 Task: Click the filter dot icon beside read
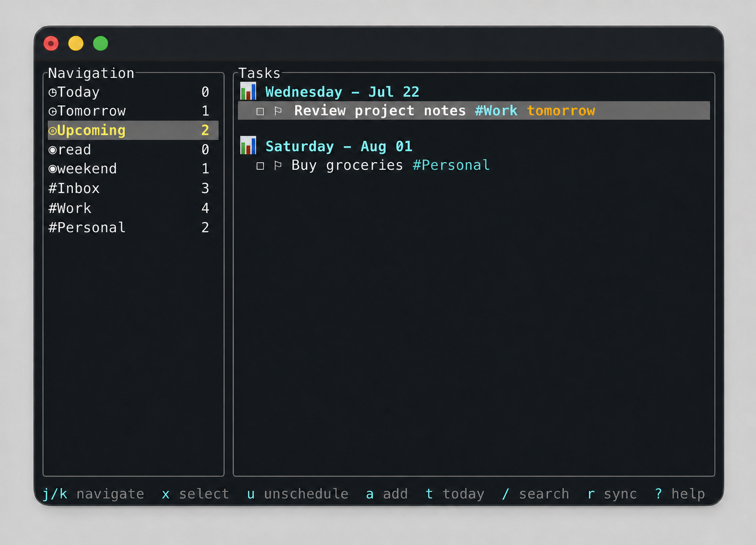point(52,150)
